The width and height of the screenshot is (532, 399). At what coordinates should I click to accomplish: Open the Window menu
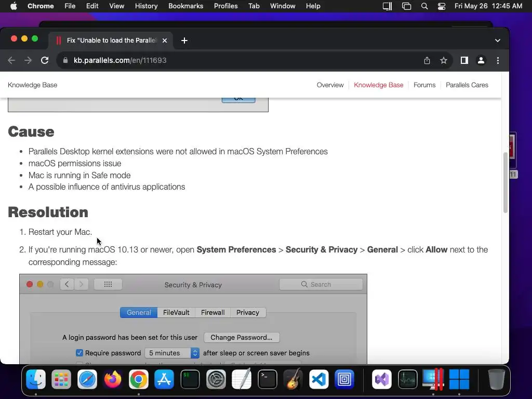point(283,6)
